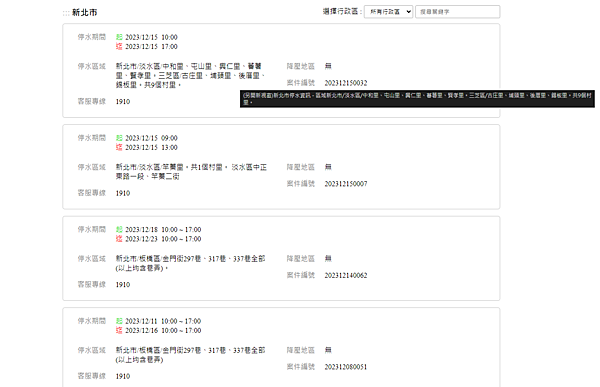Open 板橋區 金門街 area text above case 202312080051
The image size is (600, 387).
coord(190,355)
